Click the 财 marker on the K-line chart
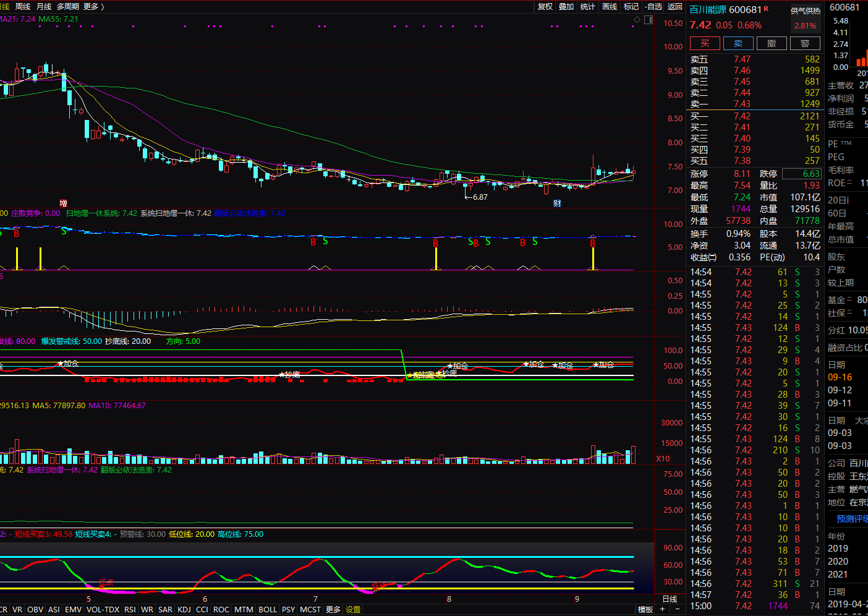868x616 pixels. coord(557,203)
